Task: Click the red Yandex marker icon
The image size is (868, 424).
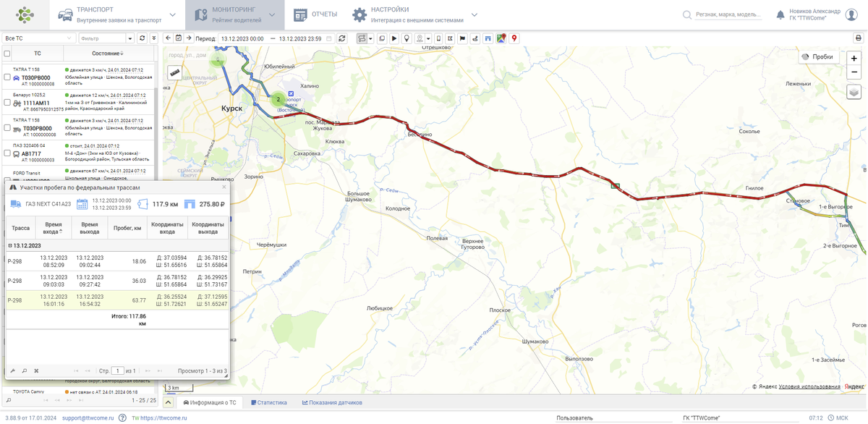Action: 514,38
